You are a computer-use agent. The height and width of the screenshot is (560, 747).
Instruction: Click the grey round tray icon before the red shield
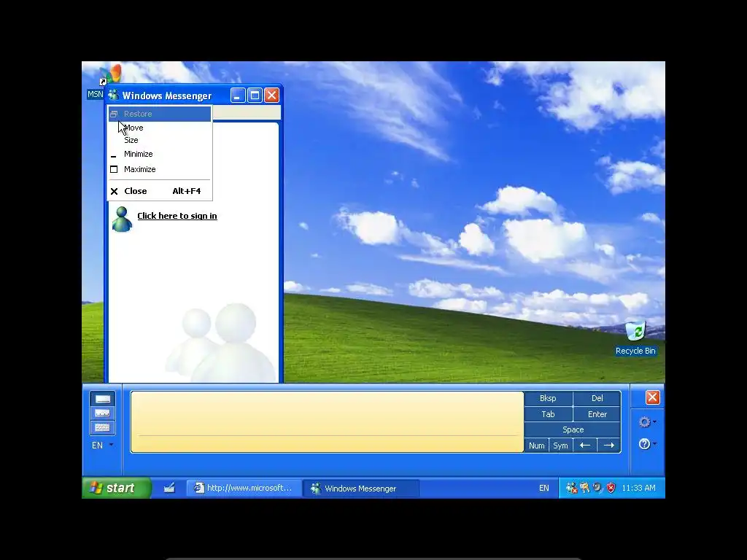pos(597,488)
